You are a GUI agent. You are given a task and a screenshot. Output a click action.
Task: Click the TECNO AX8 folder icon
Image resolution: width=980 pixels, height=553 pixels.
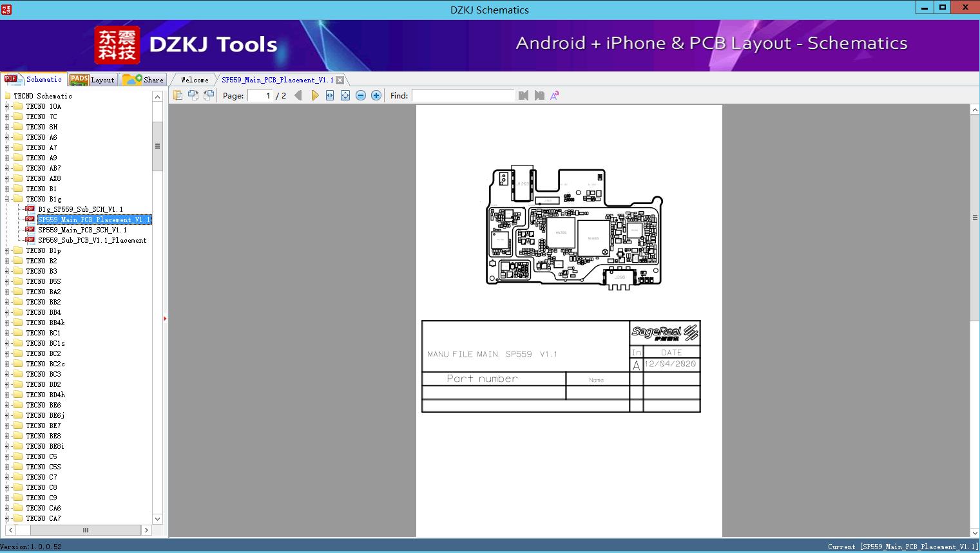18,178
